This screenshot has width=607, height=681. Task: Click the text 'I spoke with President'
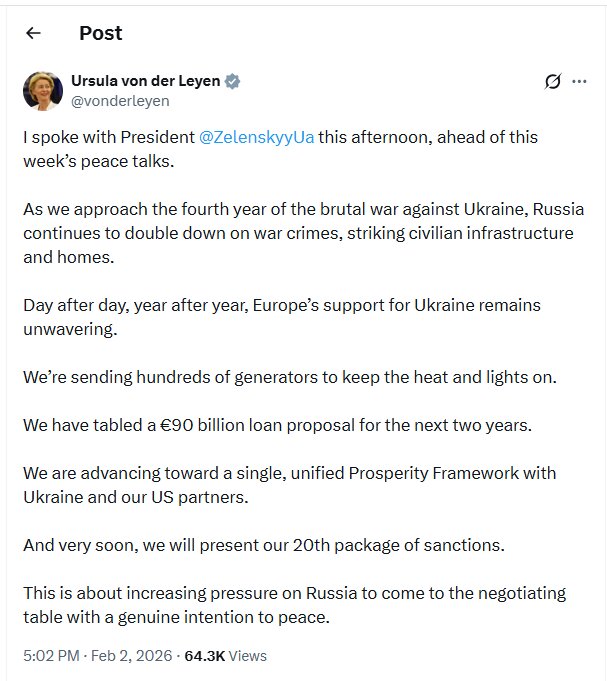[108, 138]
